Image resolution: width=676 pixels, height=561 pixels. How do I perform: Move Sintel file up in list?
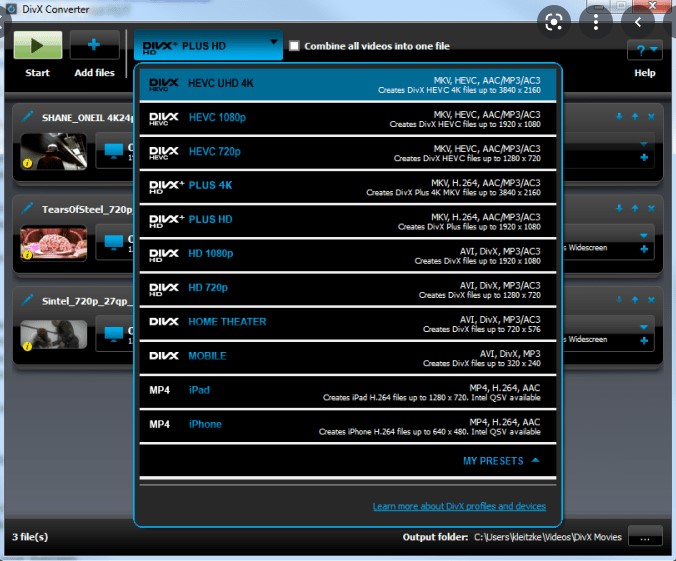(635, 300)
